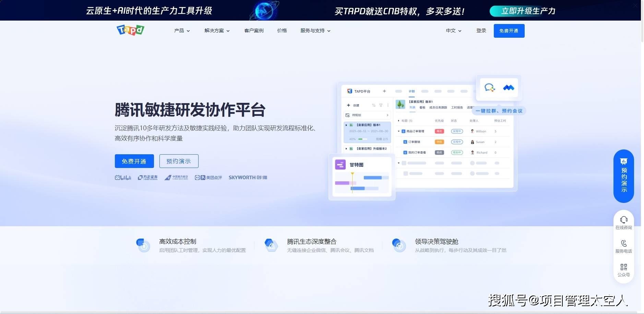Click the floating 预约演示 side widget
The height and width of the screenshot is (314, 644).
point(623,176)
